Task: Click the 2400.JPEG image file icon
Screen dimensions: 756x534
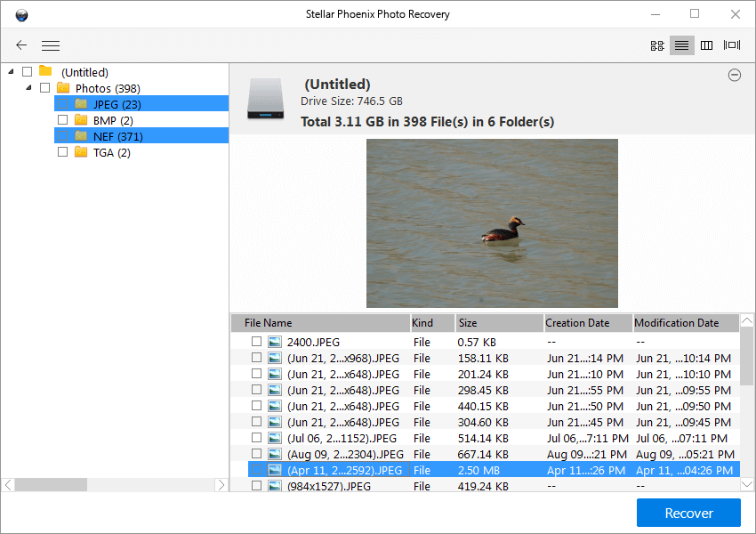Action: point(275,342)
